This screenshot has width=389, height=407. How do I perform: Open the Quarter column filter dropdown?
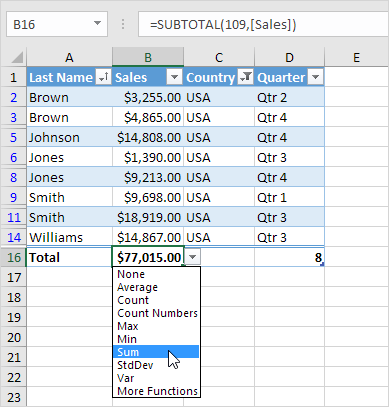click(315, 77)
